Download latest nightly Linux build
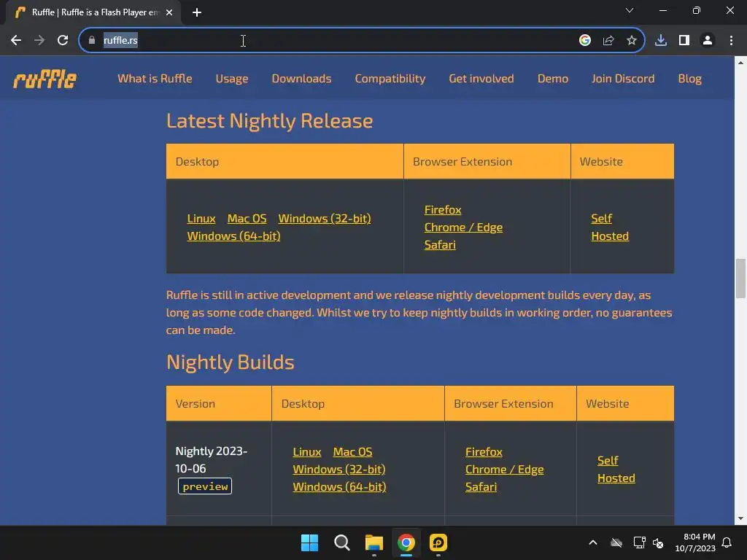Screen dimensions: 747x560 (201, 219)
